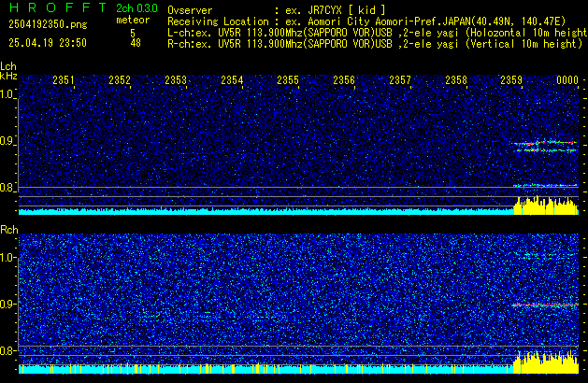Click the '2ch 0.3.0' version label

136,8
